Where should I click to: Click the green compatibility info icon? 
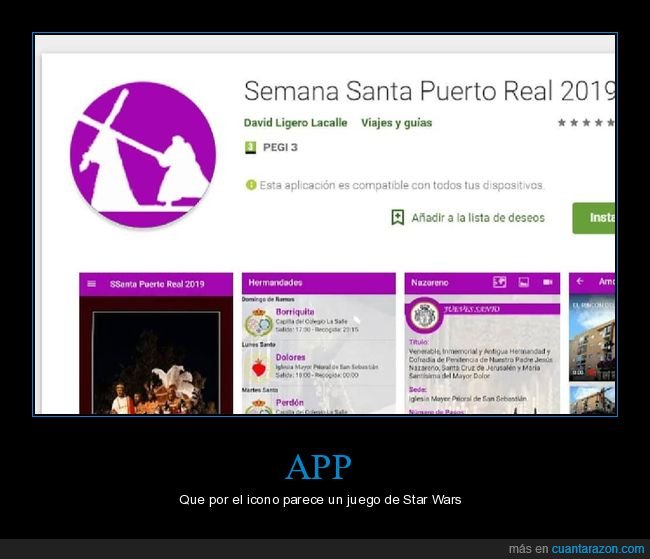point(251,185)
